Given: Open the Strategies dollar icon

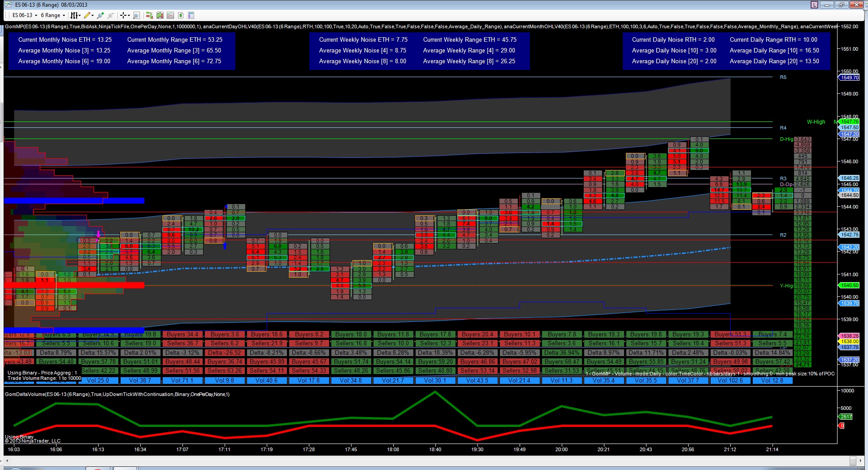Looking at the screenshot, I should tap(181, 15).
